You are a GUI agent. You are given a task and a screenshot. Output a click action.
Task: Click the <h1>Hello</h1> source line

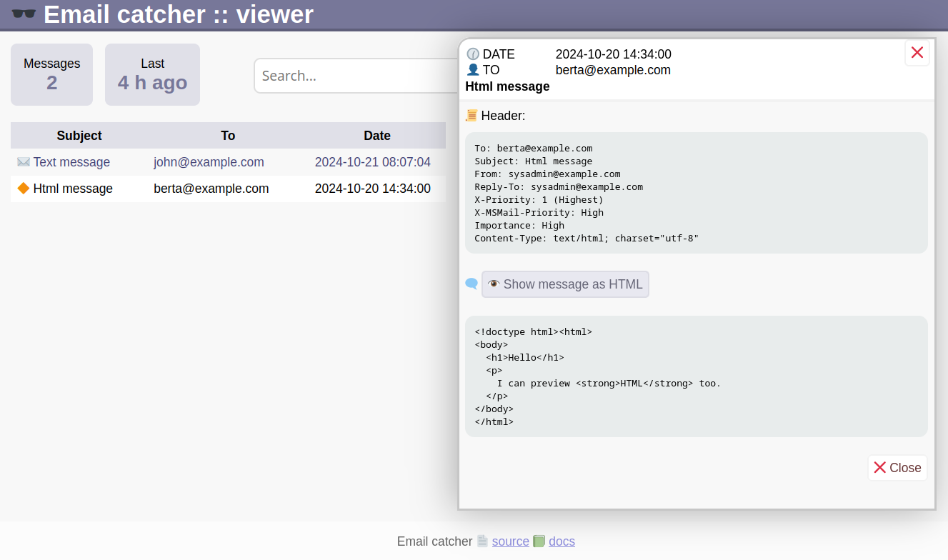[x=525, y=357]
